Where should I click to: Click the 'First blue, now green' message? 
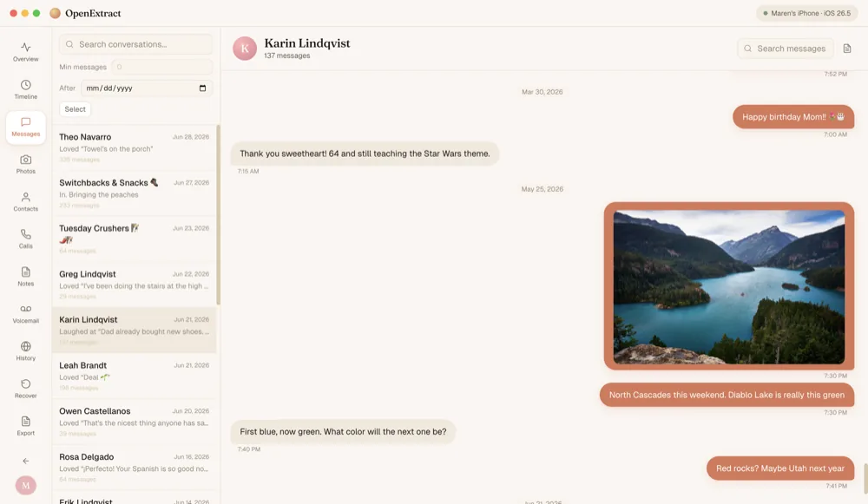coord(343,431)
